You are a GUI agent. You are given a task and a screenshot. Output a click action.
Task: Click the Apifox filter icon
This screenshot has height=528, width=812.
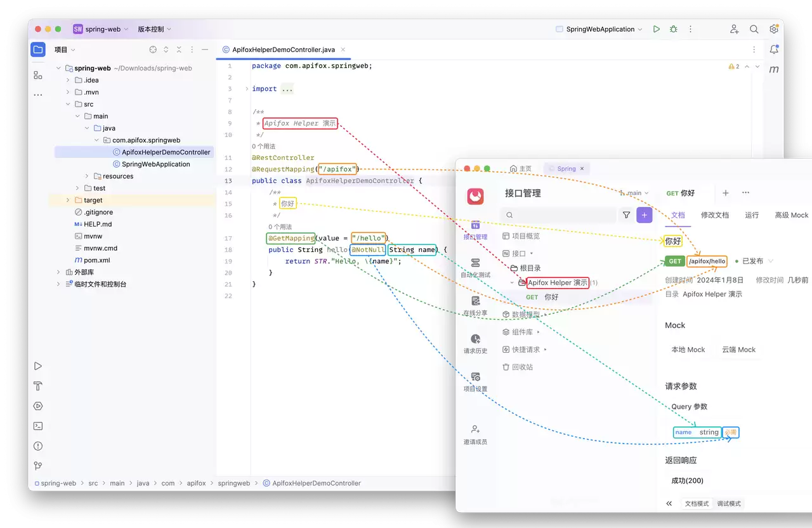tap(627, 215)
